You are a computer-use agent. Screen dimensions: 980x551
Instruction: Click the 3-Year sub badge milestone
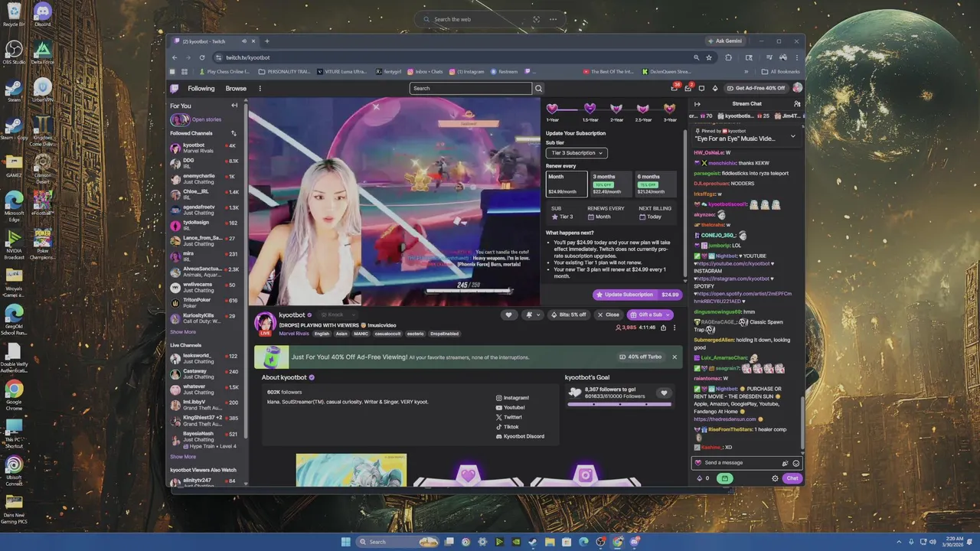click(670, 112)
